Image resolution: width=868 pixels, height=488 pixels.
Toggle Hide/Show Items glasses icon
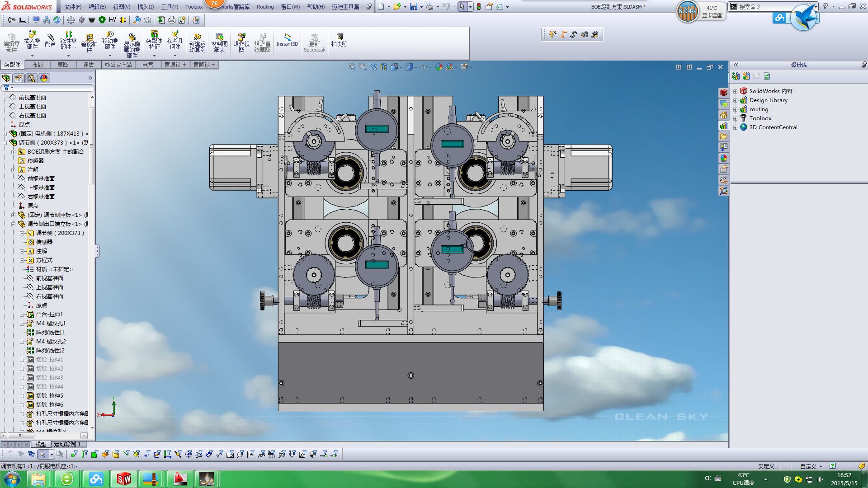pos(424,67)
